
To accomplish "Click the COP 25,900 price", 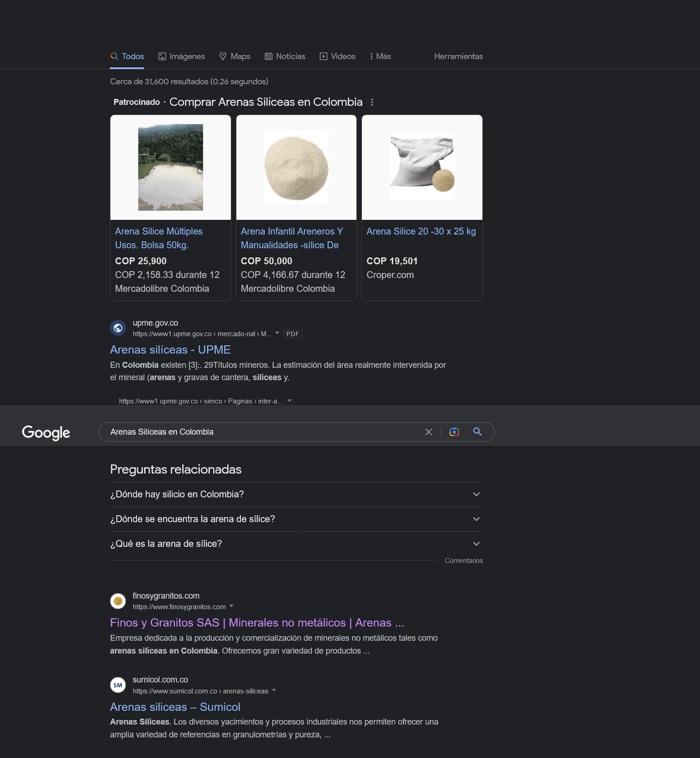I will click(141, 261).
